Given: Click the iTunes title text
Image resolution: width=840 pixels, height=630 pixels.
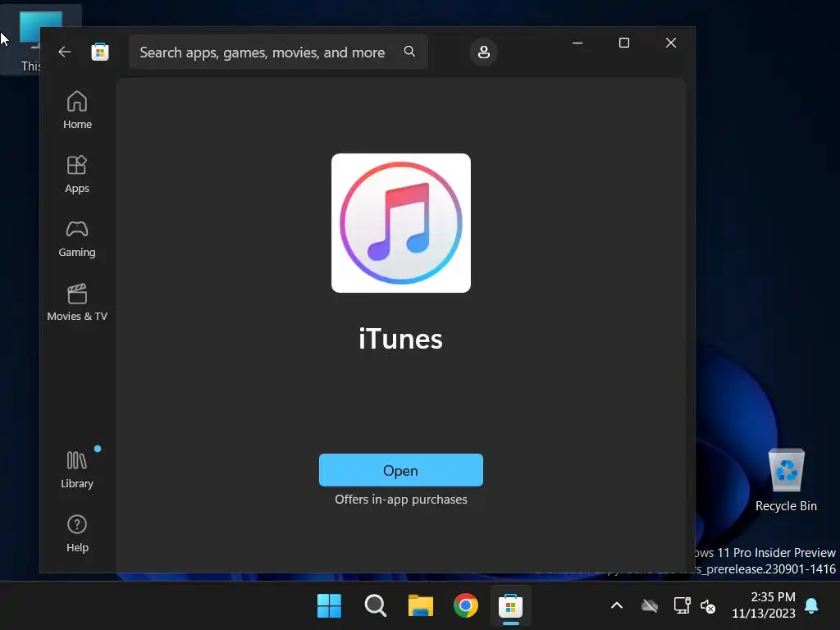Looking at the screenshot, I should click(400, 339).
